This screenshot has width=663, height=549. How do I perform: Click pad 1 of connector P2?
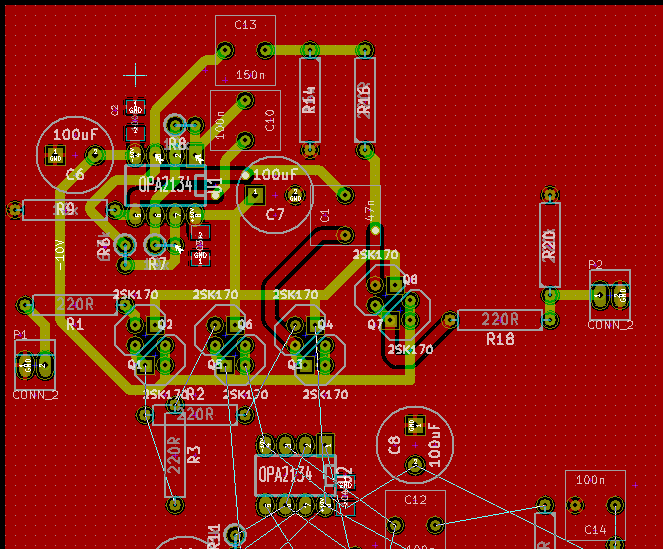(600, 295)
